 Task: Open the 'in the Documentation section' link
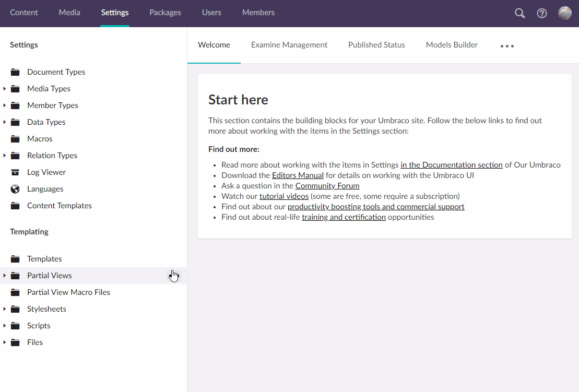[x=451, y=165]
